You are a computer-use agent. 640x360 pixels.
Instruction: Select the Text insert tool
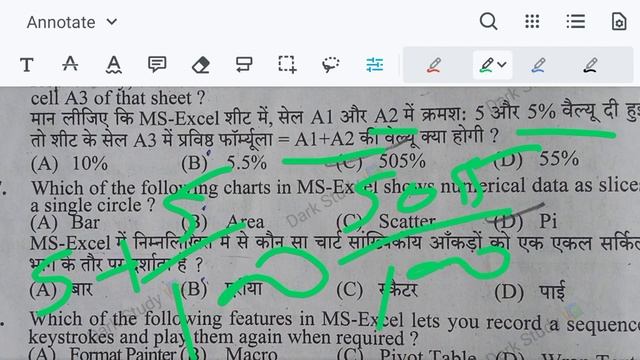pos(27,65)
